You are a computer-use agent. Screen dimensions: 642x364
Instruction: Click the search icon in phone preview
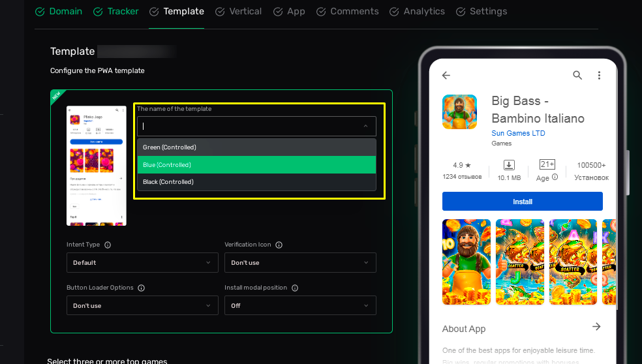tap(577, 76)
